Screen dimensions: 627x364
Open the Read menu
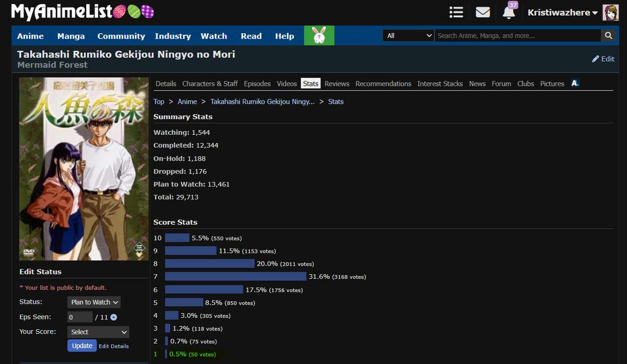[x=251, y=36]
